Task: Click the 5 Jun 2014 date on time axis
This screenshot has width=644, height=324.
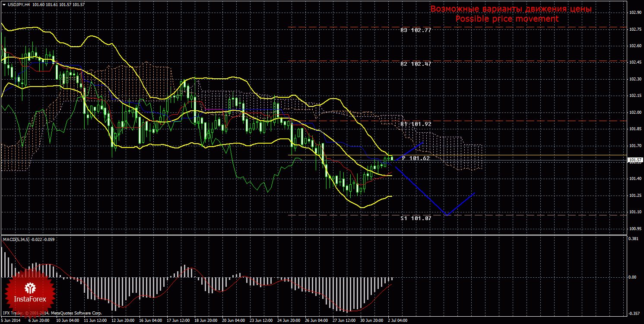Action: click(x=11, y=321)
